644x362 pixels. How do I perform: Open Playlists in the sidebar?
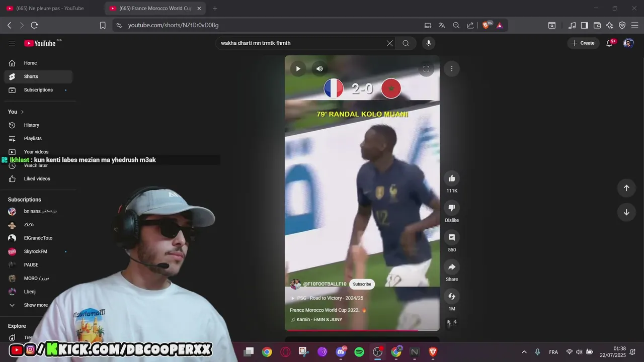pos(38,138)
